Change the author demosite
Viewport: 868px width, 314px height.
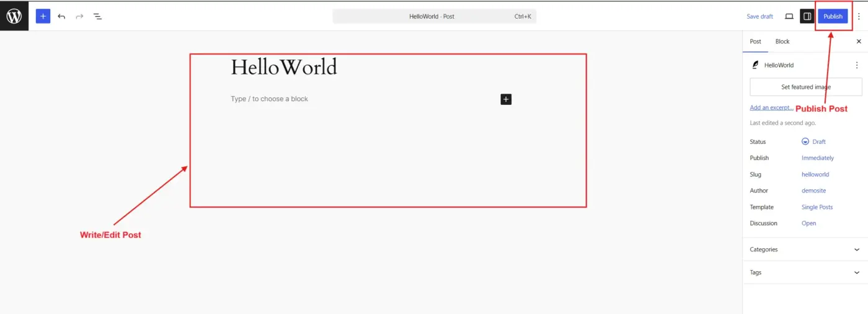pyautogui.click(x=813, y=191)
